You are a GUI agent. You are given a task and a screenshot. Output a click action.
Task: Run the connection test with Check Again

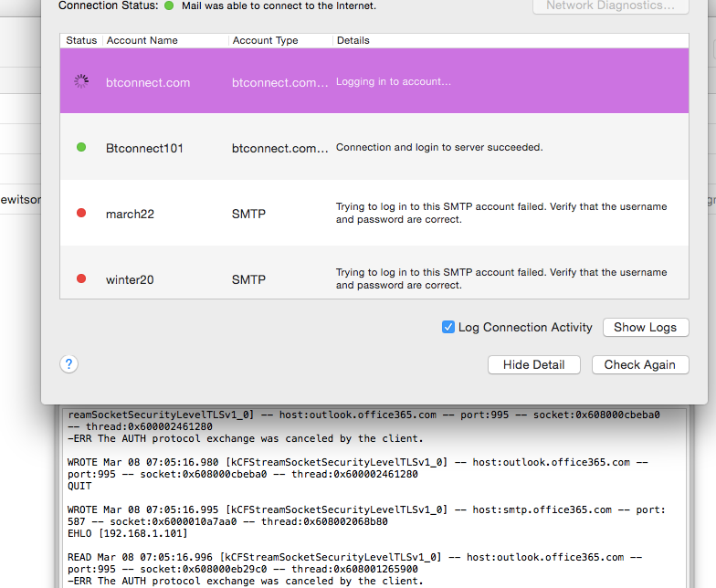tap(639, 364)
